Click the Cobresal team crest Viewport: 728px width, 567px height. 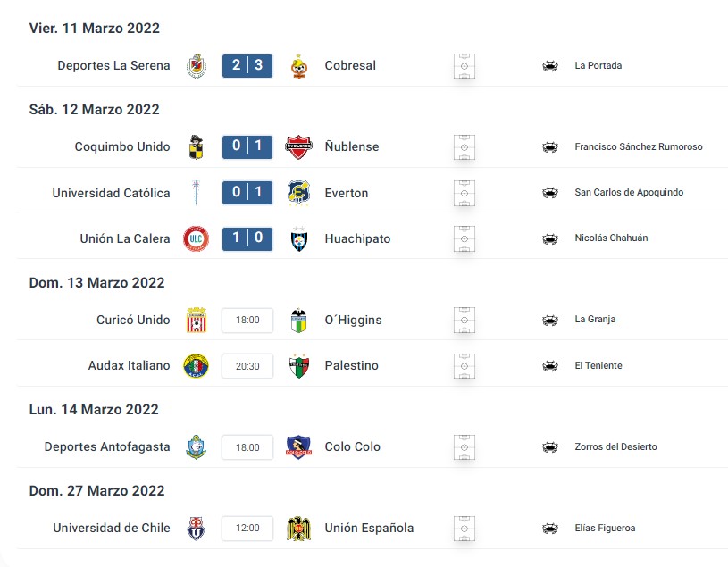click(x=299, y=66)
